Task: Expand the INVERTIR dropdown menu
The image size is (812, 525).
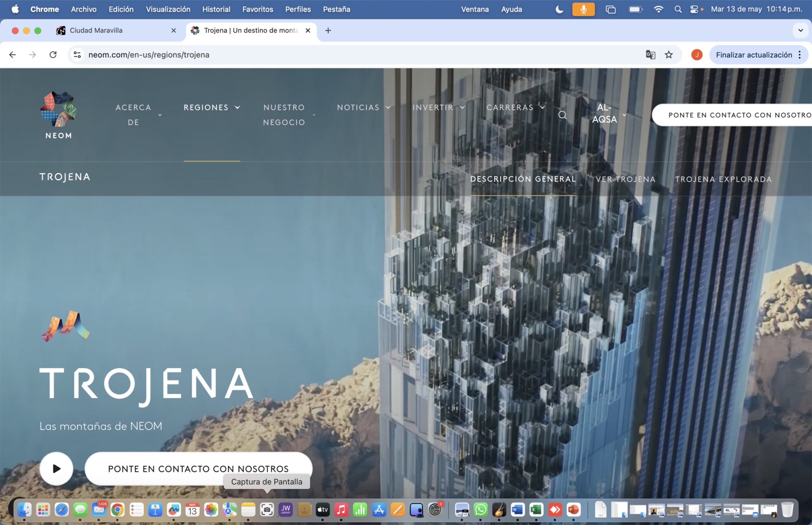Action: click(438, 108)
